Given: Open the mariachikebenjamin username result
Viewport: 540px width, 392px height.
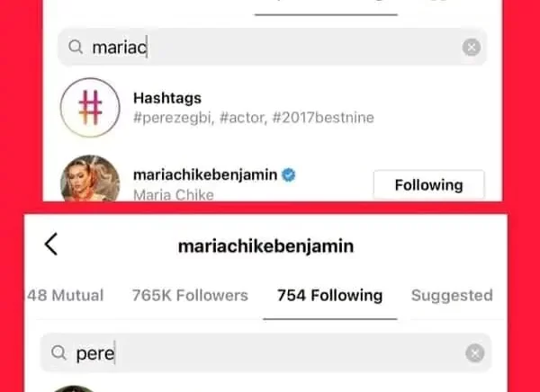Looking at the screenshot, I should click(204, 174).
